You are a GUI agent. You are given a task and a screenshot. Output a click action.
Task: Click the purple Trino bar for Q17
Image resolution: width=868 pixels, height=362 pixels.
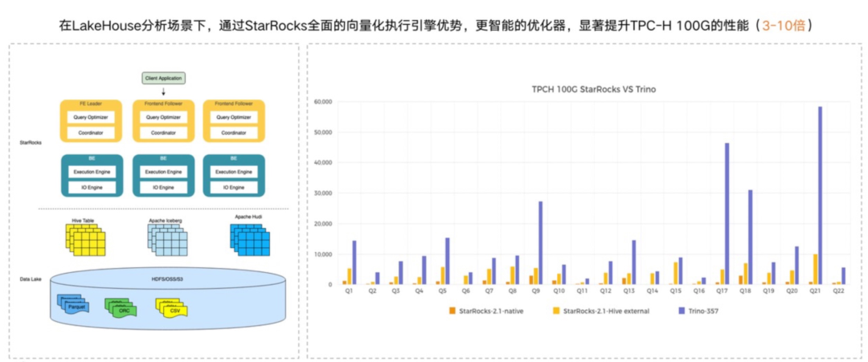[x=727, y=214]
